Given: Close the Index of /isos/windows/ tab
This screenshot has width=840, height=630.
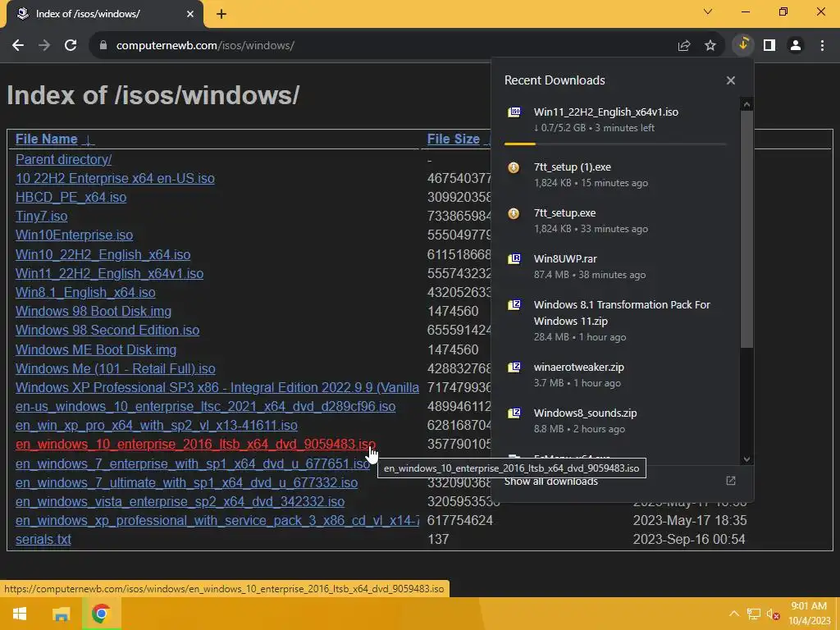Looking at the screenshot, I should coord(190,14).
